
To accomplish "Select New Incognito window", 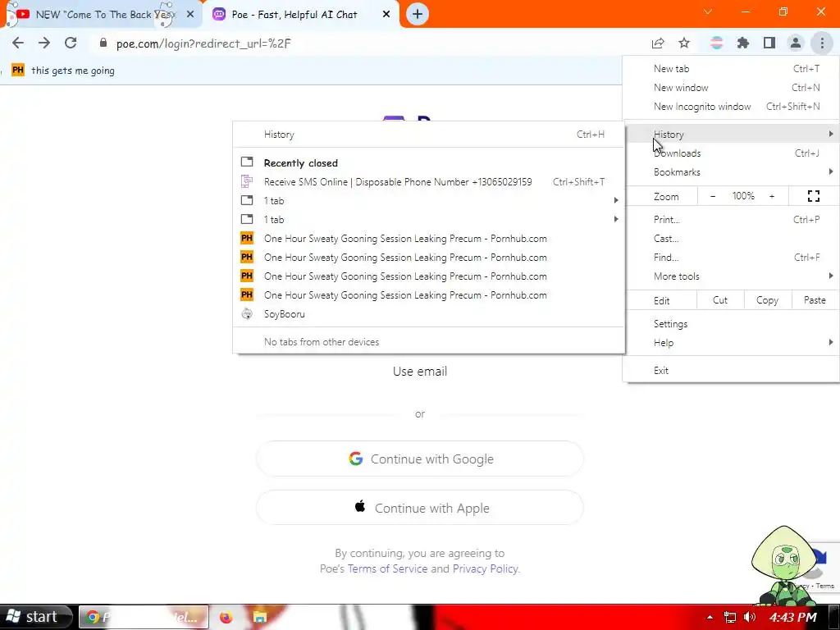I will 731,106.
